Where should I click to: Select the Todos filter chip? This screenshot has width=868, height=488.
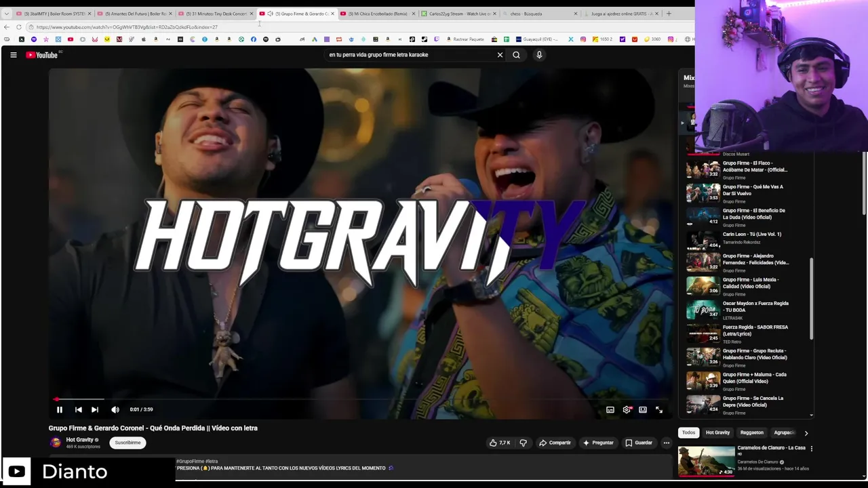click(689, 432)
